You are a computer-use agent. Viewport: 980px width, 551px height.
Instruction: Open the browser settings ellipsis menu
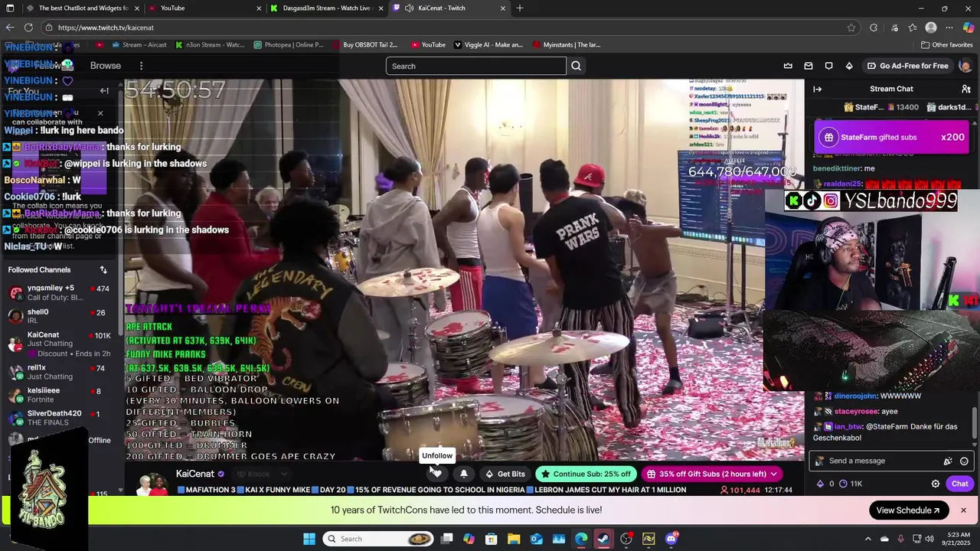949,28
